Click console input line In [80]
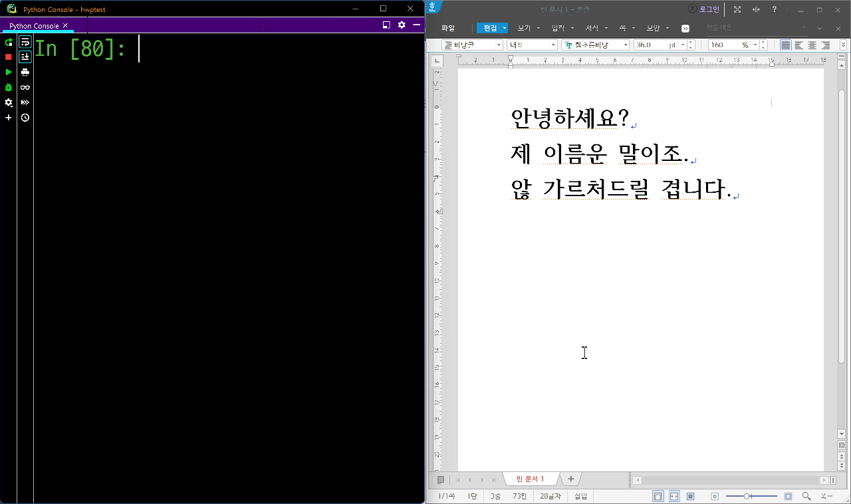Viewport: 851px width, 504px height. [x=228, y=49]
